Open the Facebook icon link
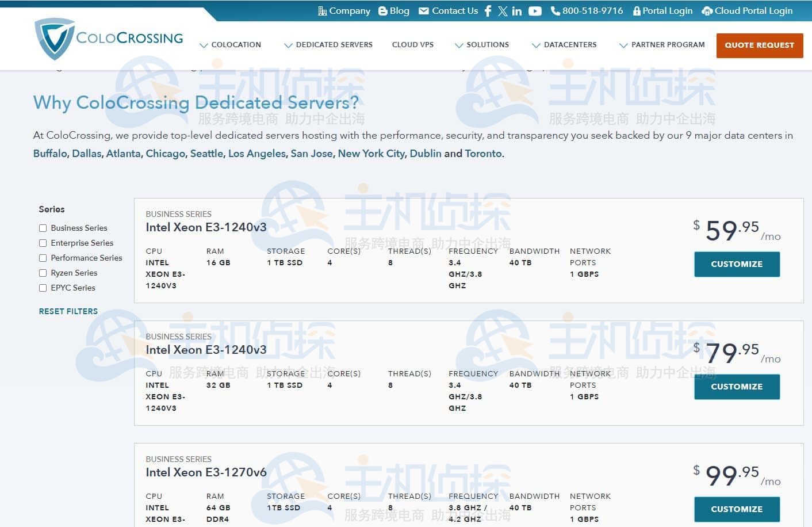This screenshot has height=527, width=812. pos(488,11)
